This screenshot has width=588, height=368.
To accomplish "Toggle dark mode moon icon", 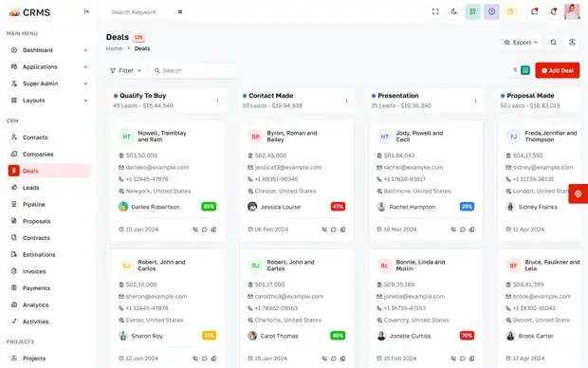I will [x=453, y=11].
